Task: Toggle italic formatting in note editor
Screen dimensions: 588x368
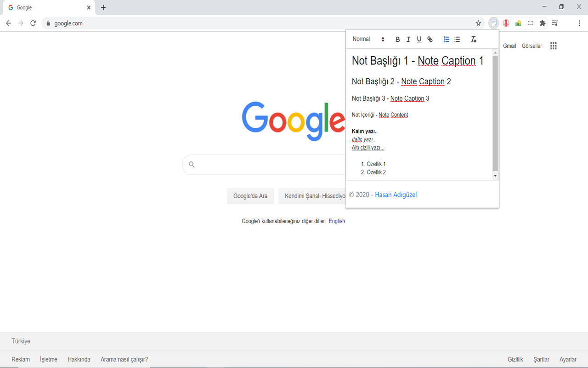Action: (408, 40)
